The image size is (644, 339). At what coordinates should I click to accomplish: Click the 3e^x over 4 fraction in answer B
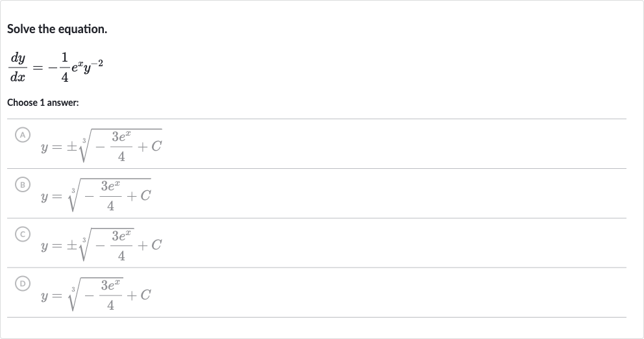[110, 195]
